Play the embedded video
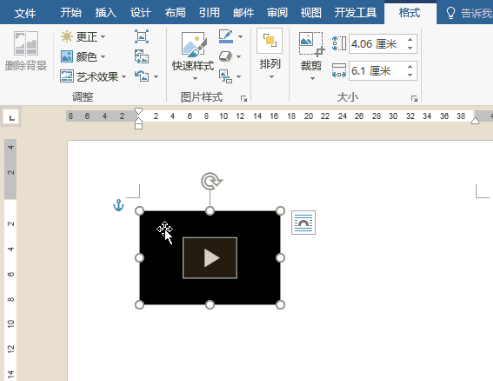Screen dimensions: 493x381 [x=210, y=258]
